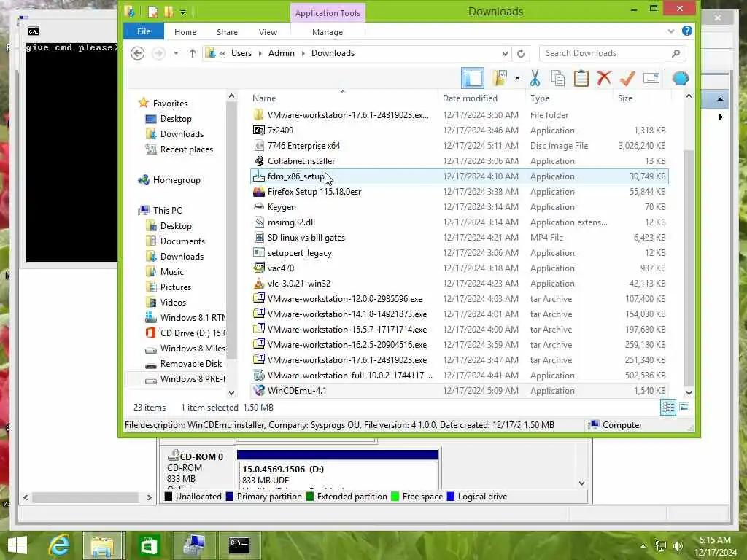
Task: Select Desktop under Favorites
Action: [176, 119]
